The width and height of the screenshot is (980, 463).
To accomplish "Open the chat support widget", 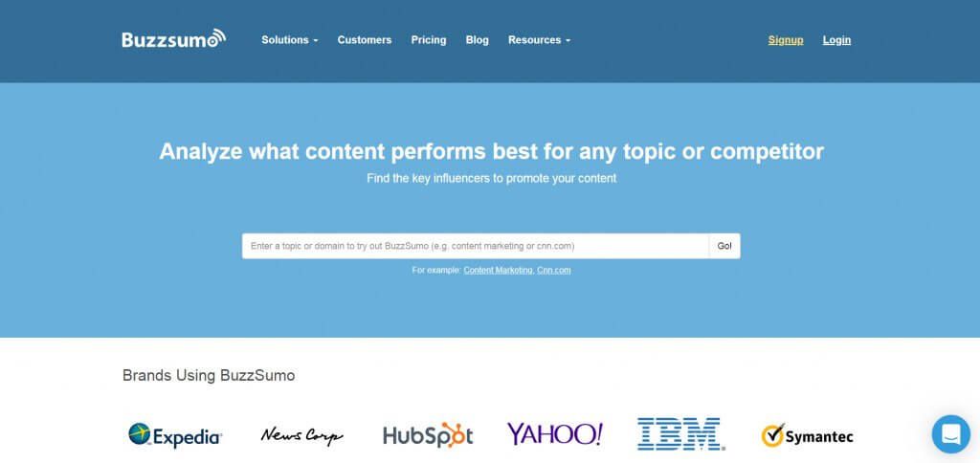I will click(x=950, y=434).
